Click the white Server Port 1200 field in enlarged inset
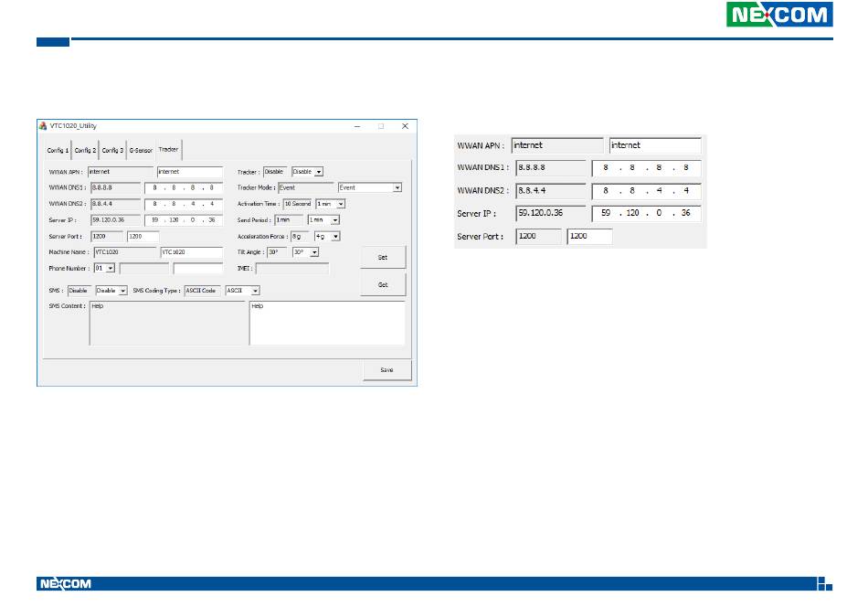 589,237
